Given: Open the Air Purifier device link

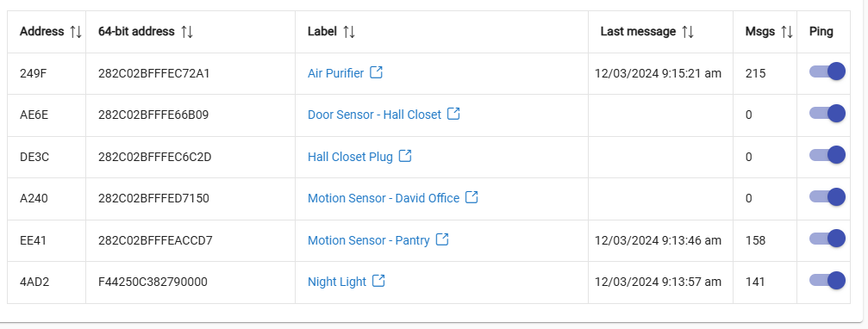Looking at the screenshot, I should point(335,73).
